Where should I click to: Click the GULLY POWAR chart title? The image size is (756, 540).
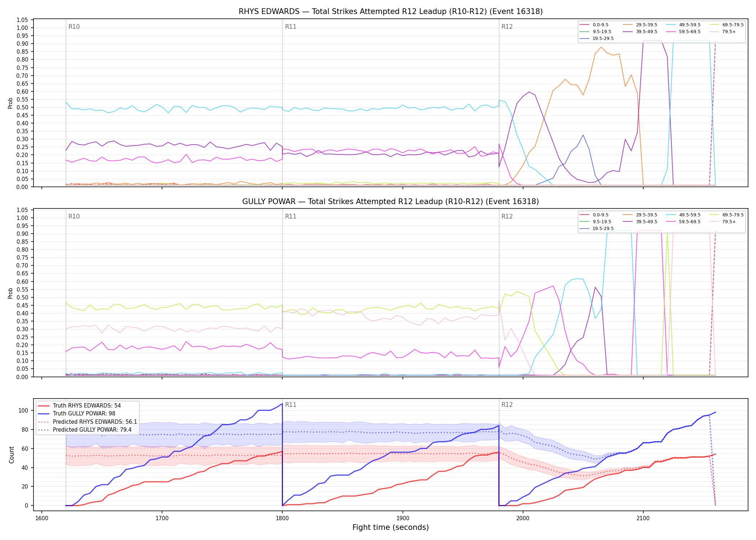pos(391,202)
